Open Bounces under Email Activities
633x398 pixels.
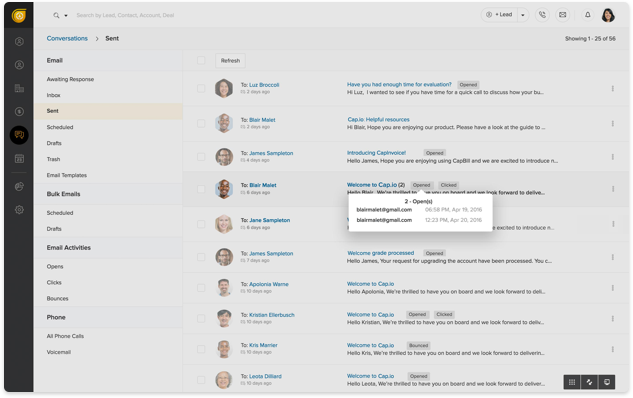57,299
